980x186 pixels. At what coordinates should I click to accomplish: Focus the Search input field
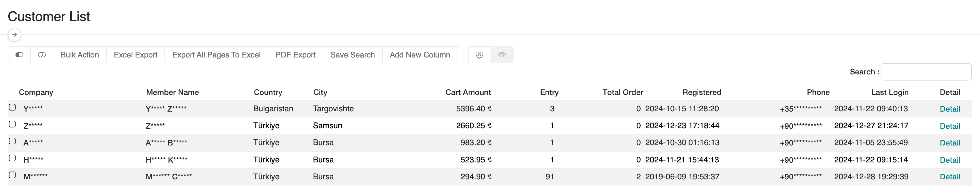click(925, 72)
